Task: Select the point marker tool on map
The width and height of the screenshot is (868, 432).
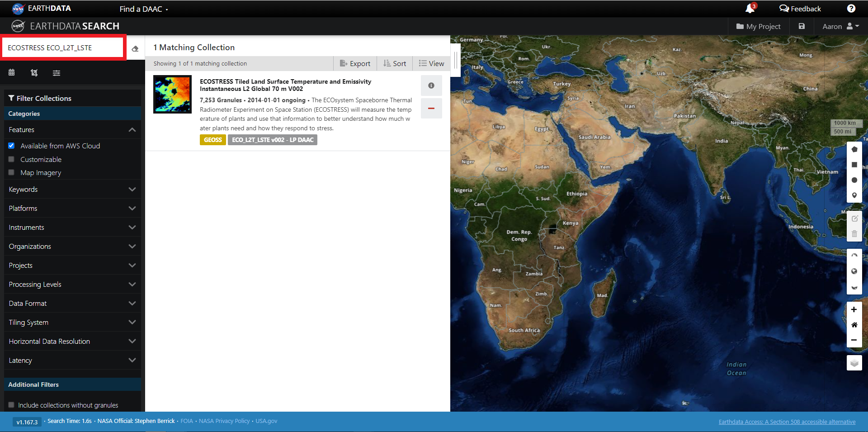Action: pyautogui.click(x=854, y=195)
